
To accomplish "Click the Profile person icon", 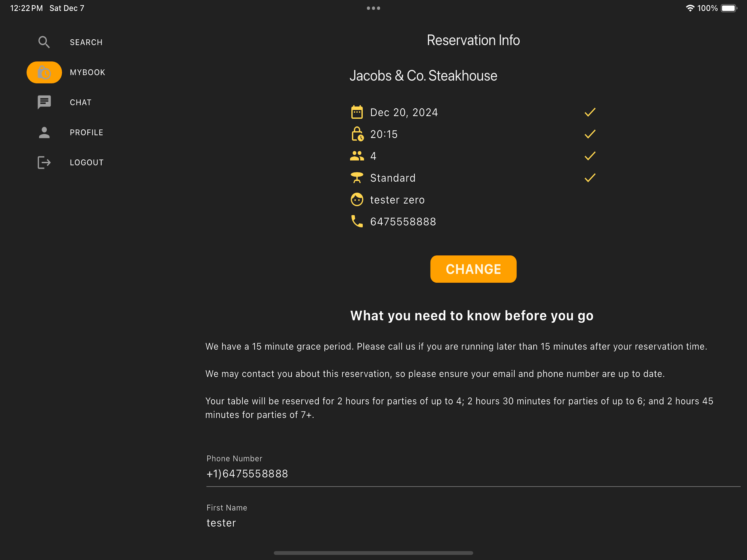I will 44,132.
